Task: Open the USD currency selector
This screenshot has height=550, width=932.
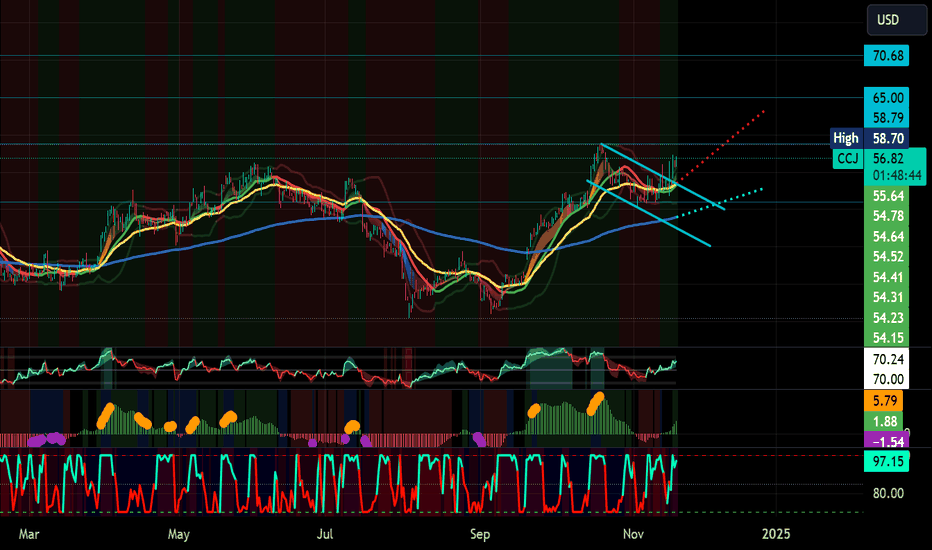Action: tap(896, 20)
